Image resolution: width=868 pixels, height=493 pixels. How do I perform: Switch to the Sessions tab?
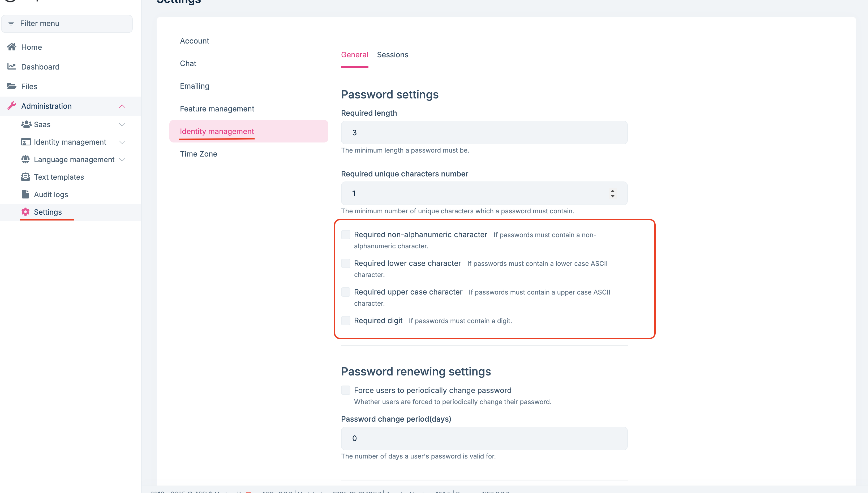coord(393,54)
